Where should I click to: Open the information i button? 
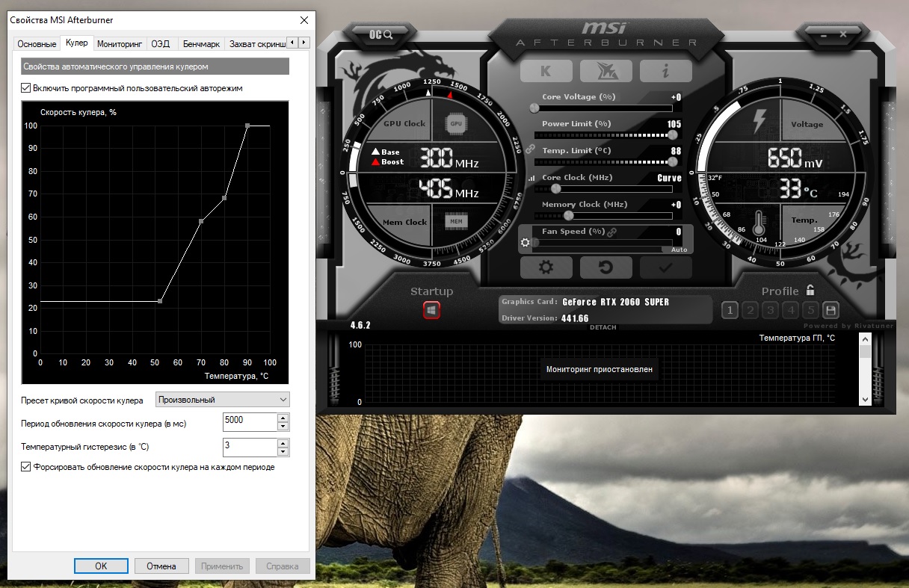tap(665, 71)
